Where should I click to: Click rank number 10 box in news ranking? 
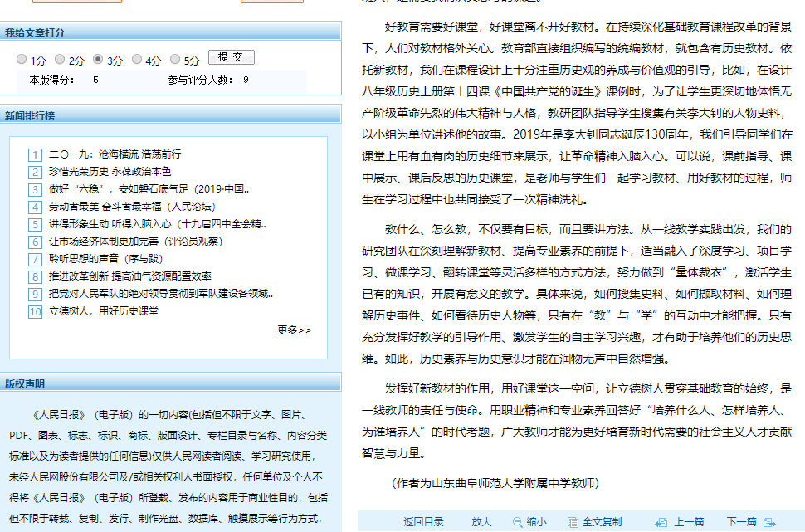point(35,312)
